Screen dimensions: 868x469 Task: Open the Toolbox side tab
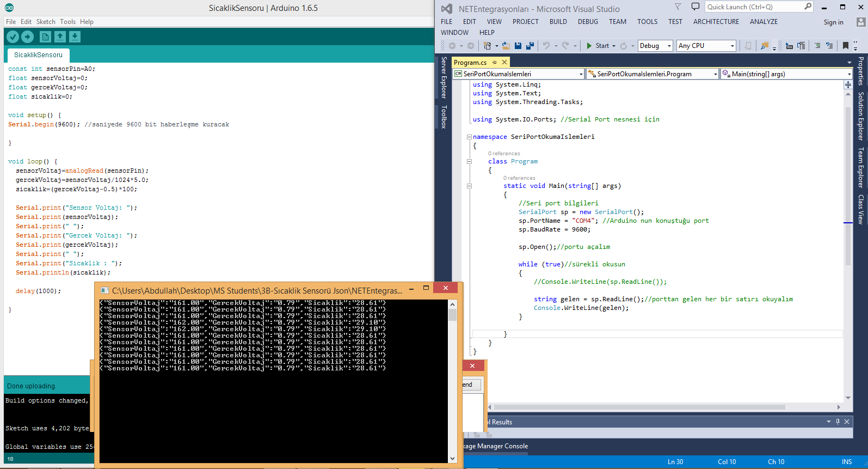click(x=444, y=117)
